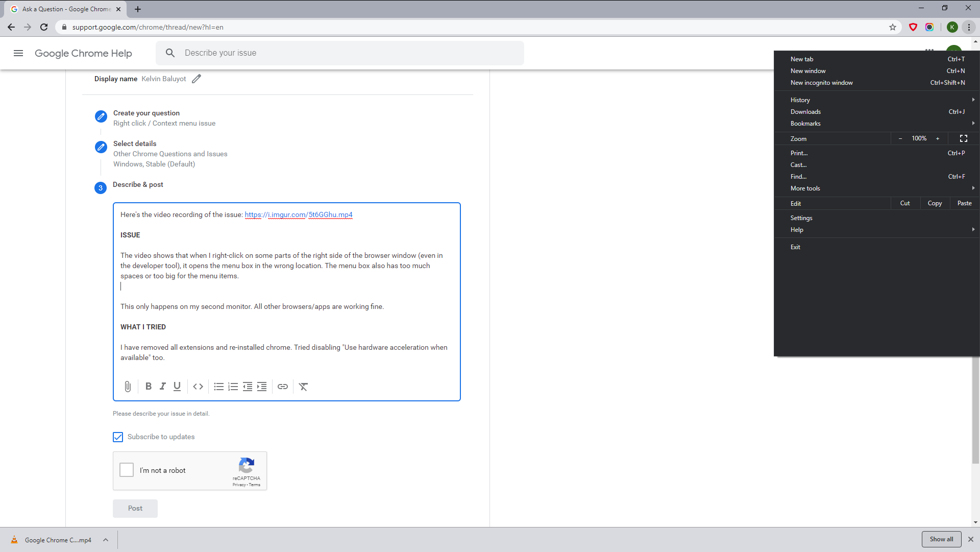Click the Insert link icon

click(x=282, y=387)
